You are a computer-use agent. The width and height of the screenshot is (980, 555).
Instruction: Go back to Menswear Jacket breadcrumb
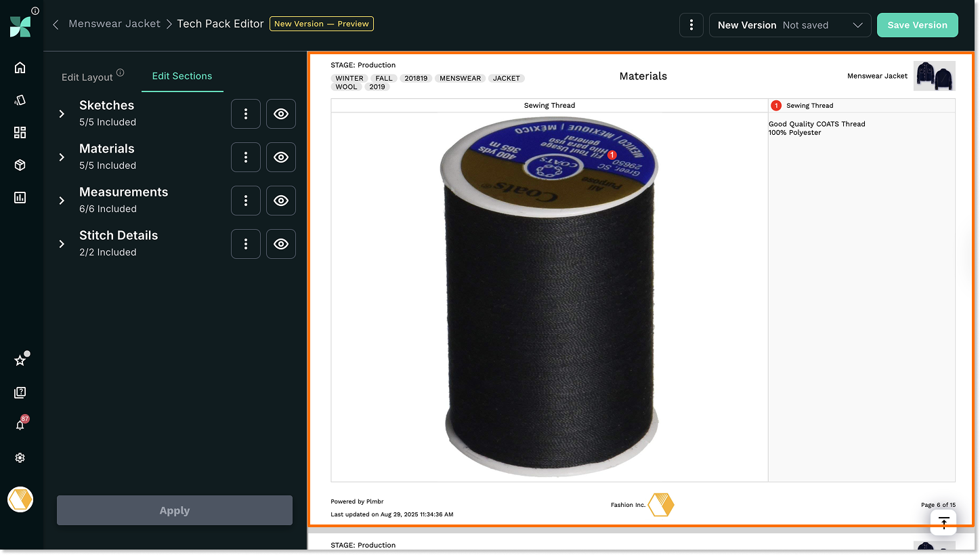click(114, 24)
